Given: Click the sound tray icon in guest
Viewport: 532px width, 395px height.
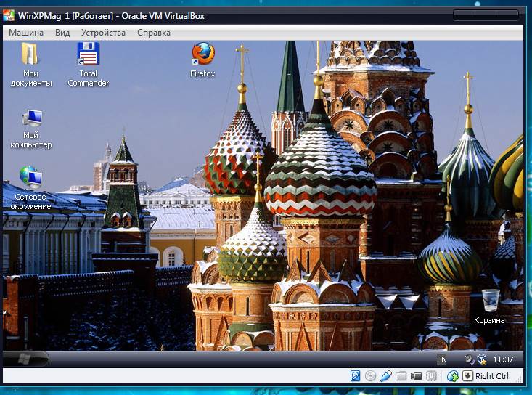Looking at the screenshot, I should click(x=469, y=359).
